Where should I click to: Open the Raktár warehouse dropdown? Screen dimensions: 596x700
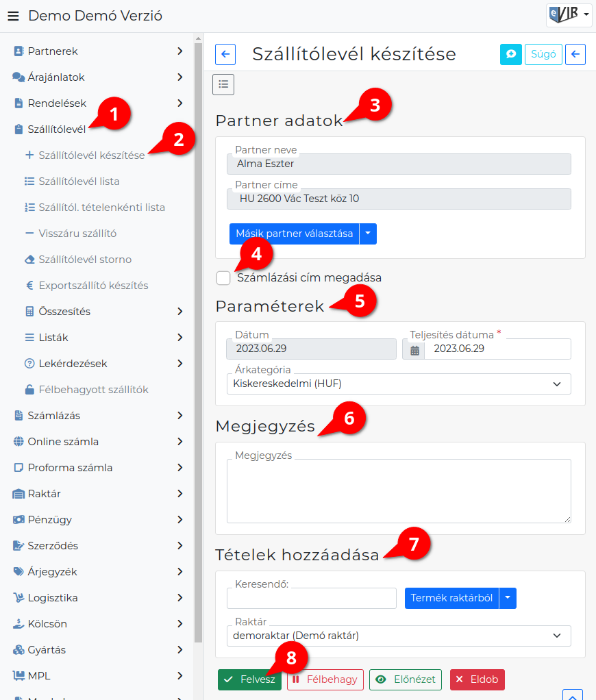point(399,636)
